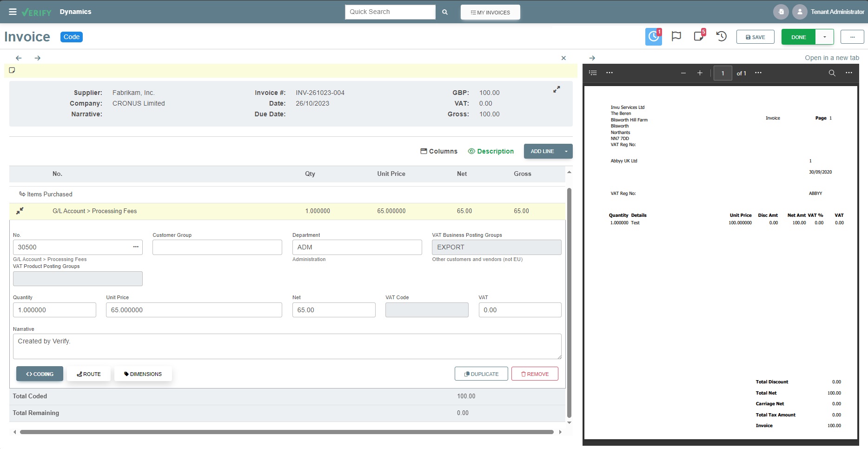The height and width of the screenshot is (449, 868).
Task: Open the G/L account No. lookup ellipsis
Action: click(x=136, y=247)
